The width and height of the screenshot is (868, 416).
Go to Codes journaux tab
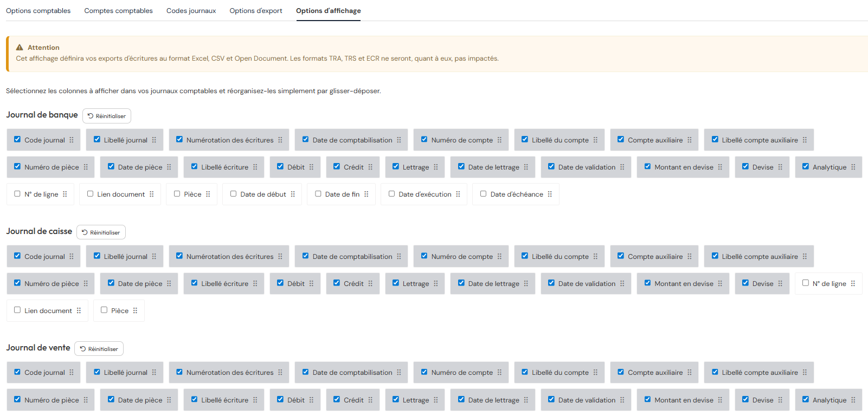click(x=191, y=11)
